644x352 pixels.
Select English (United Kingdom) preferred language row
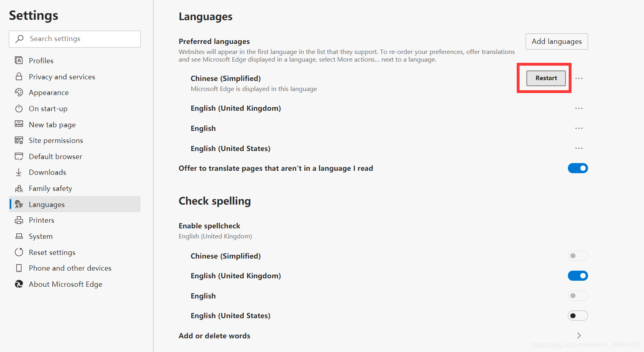click(383, 108)
